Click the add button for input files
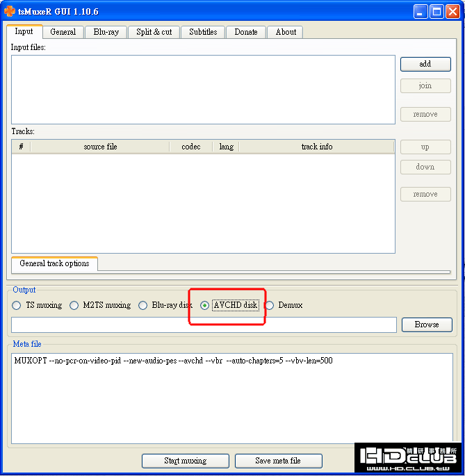The height and width of the screenshot is (476, 465). coord(425,64)
